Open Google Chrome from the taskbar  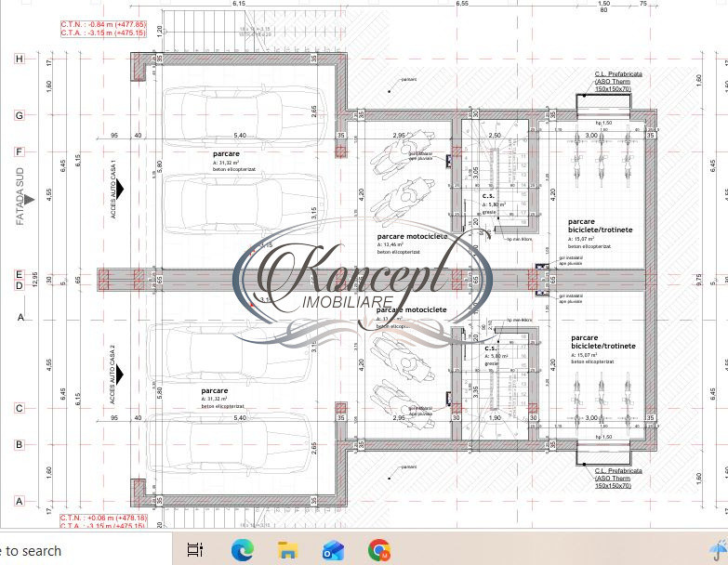click(x=378, y=550)
